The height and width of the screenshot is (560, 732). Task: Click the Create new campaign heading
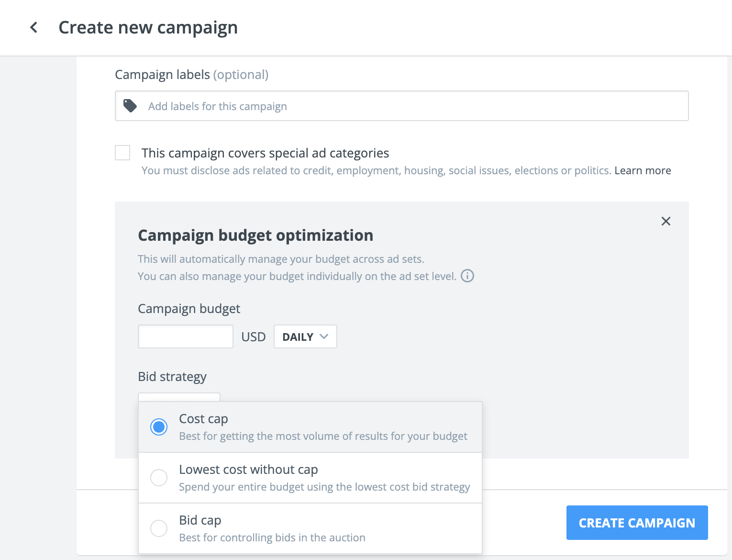coord(148,28)
